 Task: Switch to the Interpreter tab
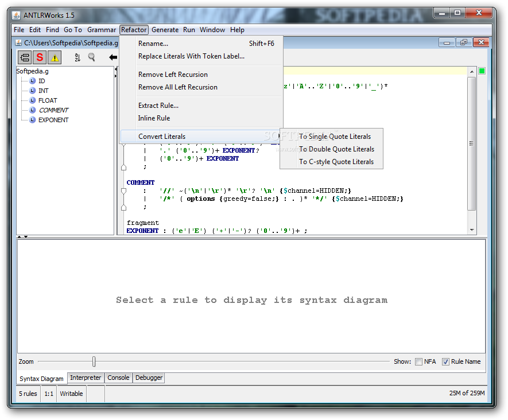[86, 378]
